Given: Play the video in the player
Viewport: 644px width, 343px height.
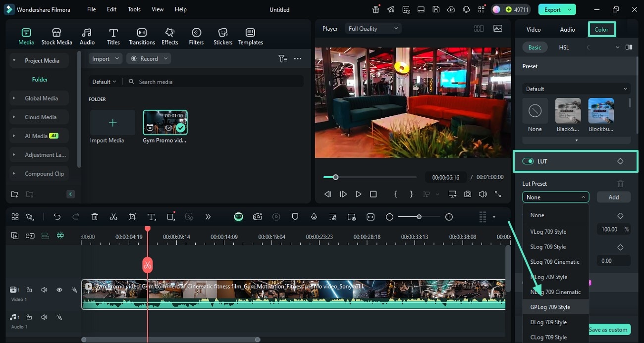Looking at the screenshot, I should 359,194.
